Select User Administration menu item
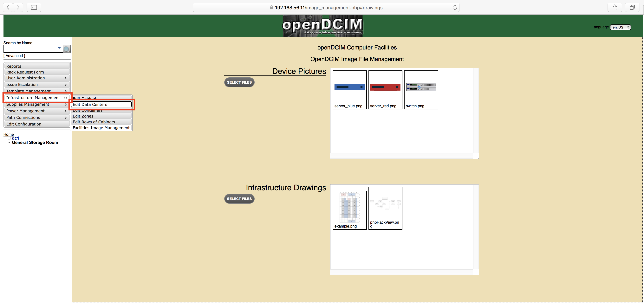 click(x=37, y=78)
